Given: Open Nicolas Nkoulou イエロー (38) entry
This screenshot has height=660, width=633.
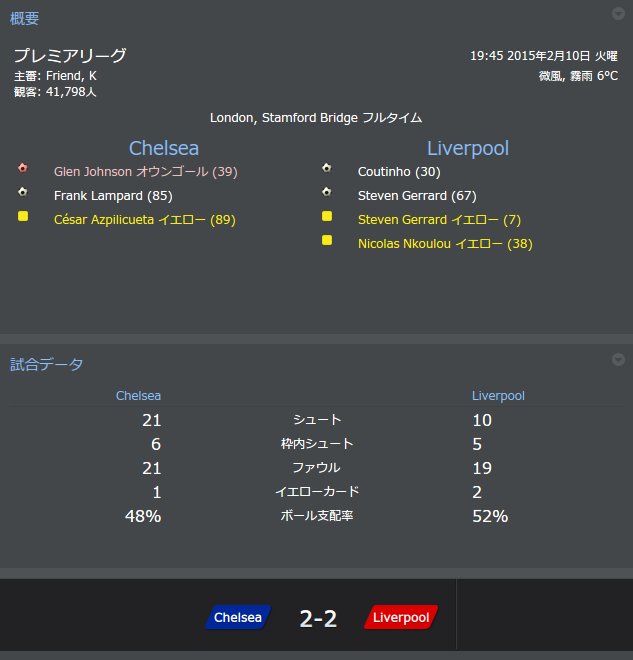Looking at the screenshot, I should click(x=445, y=244).
